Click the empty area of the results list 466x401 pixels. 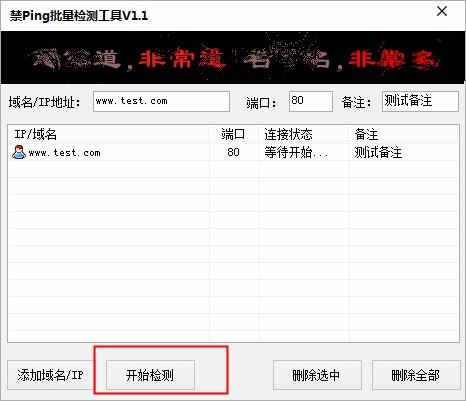coord(233,250)
